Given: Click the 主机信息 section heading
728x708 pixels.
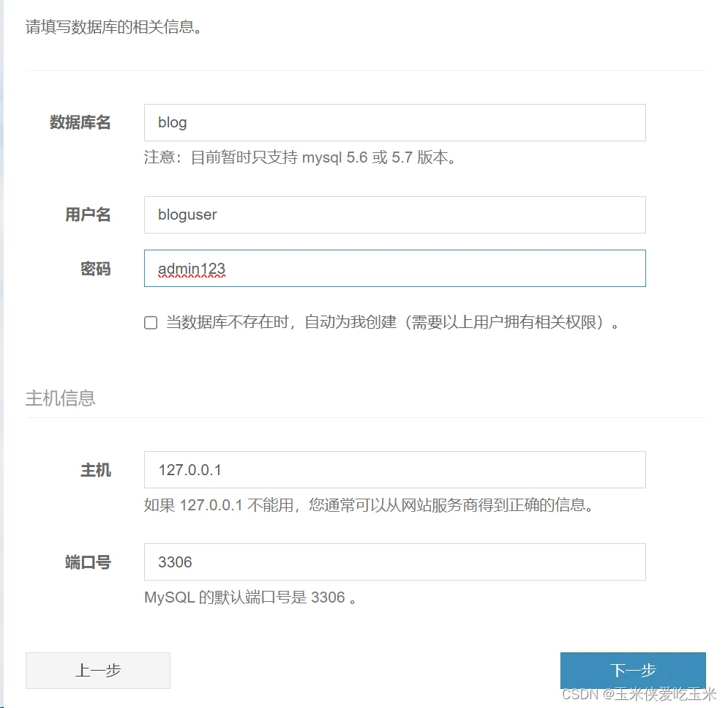Looking at the screenshot, I should pos(61,398).
